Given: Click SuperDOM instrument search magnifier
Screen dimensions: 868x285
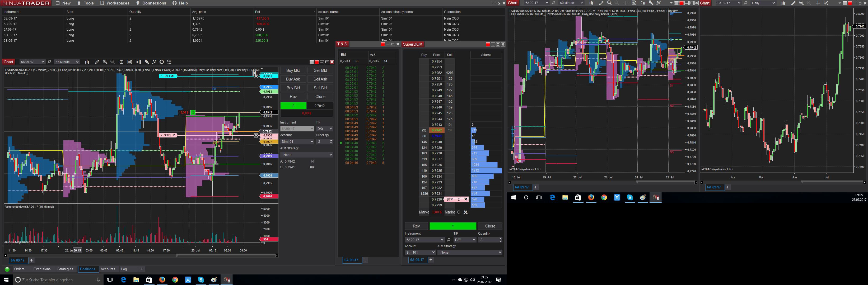Looking at the screenshot, I should click(449, 240).
